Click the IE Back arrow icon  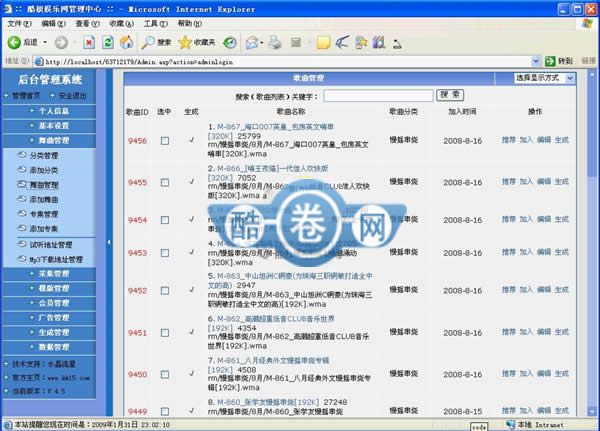click(14, 42)
